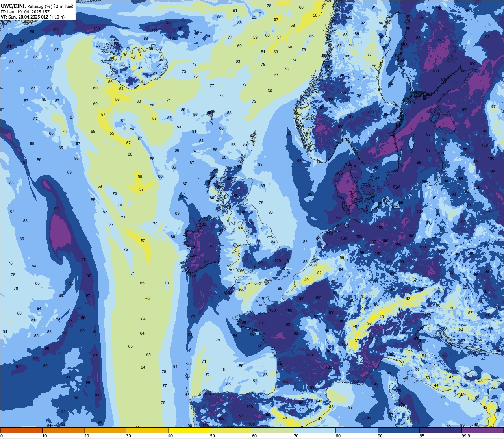Select the 'IT: Lau. 19. 04. 2025 15Z' line
This screenshot has width=504, height=439.
pyautogui.click(x=25, y=11)
